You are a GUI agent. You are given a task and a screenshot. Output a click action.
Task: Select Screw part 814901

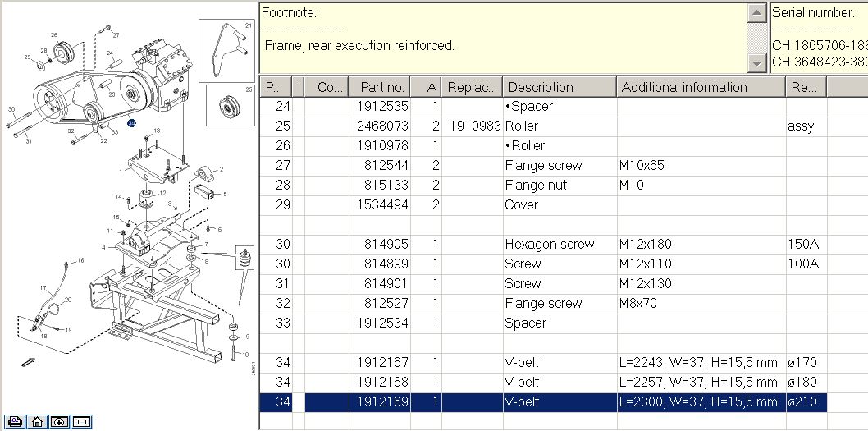tap(543, 284)
